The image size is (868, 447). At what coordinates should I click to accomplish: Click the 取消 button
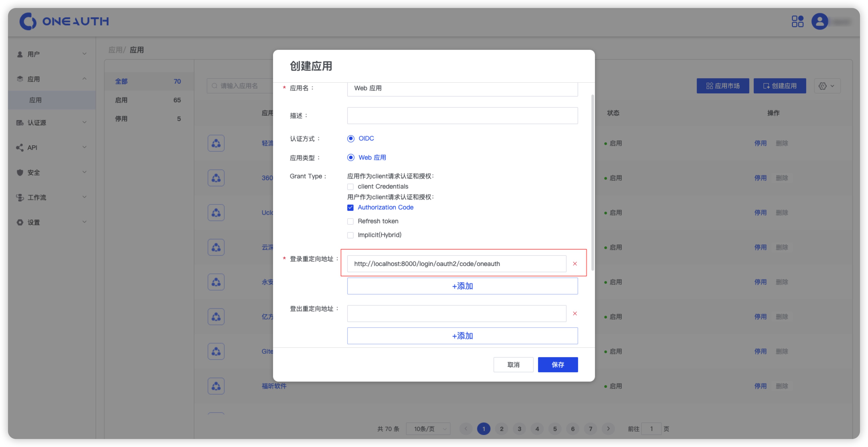point(513,365)
